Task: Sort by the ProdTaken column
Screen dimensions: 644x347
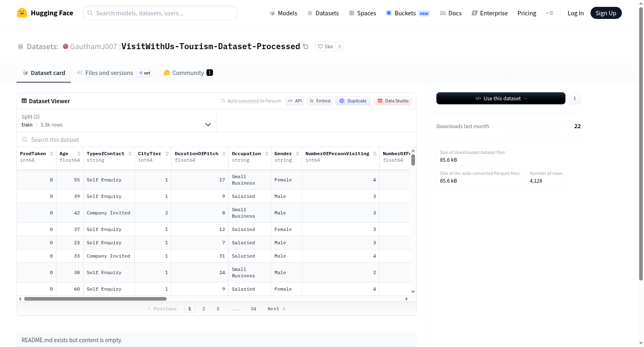Action: 52,154
